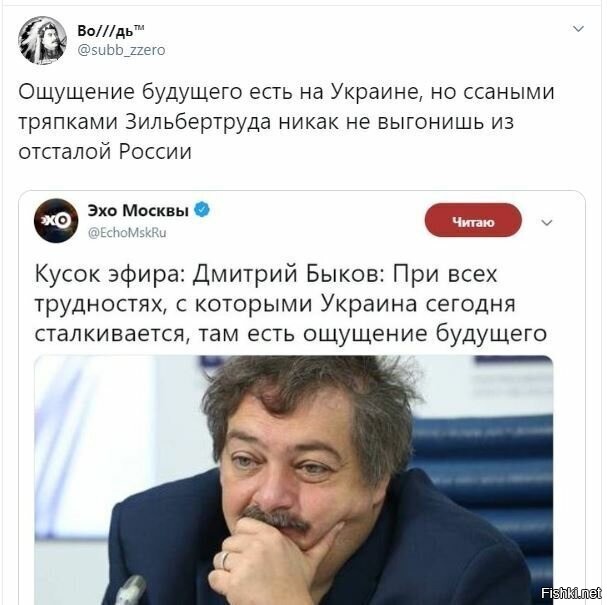Open the chevron menu beside the Читаю button
This screenshot has height=605, width=607.
click(x=546, y=223)
